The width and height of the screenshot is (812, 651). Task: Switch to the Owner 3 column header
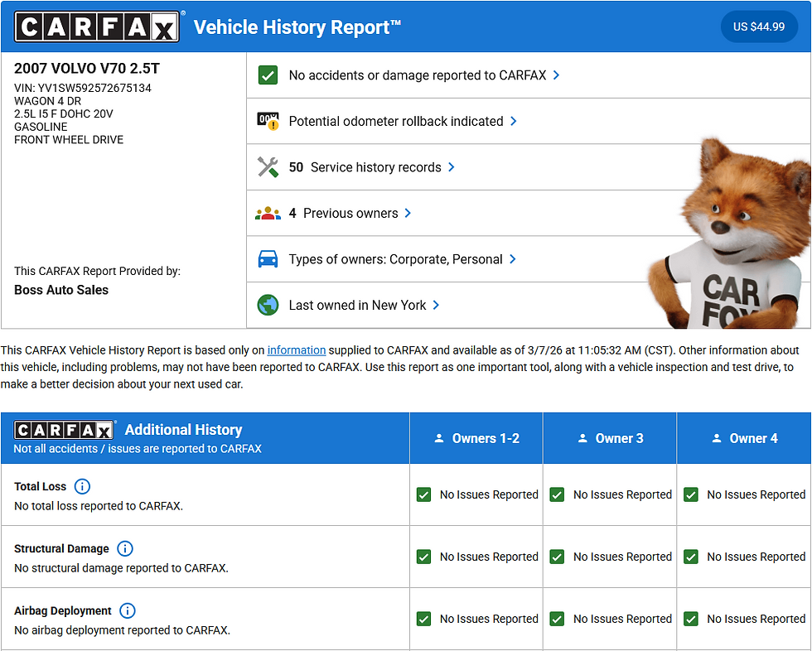(x=610, y=438)
